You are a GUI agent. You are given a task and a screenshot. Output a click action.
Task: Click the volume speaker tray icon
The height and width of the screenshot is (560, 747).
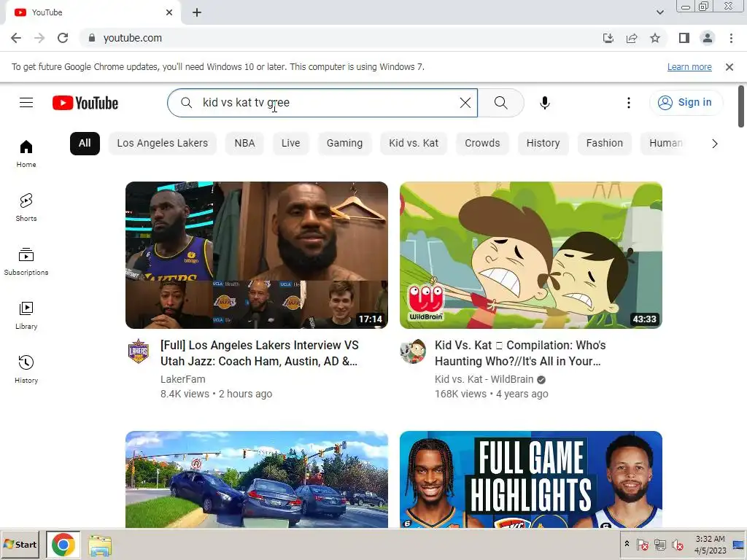(678, 545)
